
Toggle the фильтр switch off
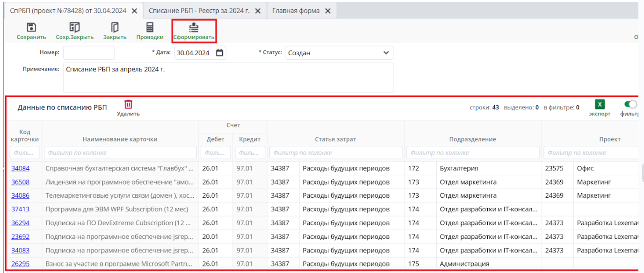(631, 104)
